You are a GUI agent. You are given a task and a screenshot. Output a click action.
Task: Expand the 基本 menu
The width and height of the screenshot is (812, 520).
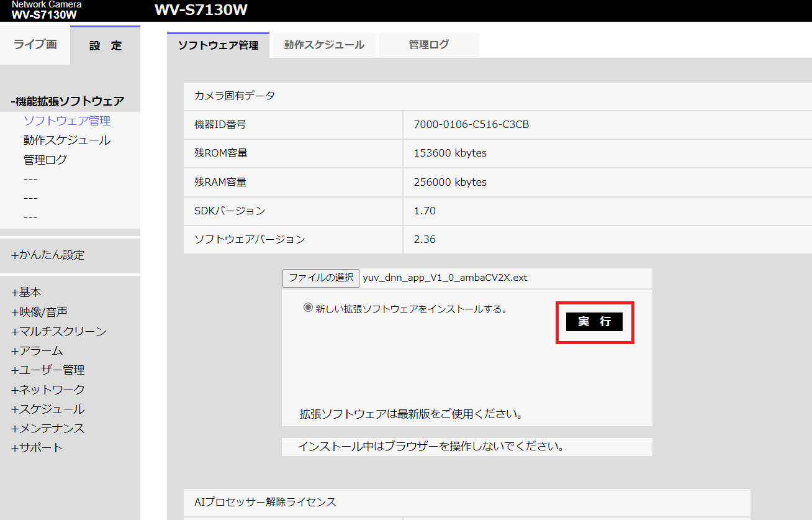click(27, 292)
